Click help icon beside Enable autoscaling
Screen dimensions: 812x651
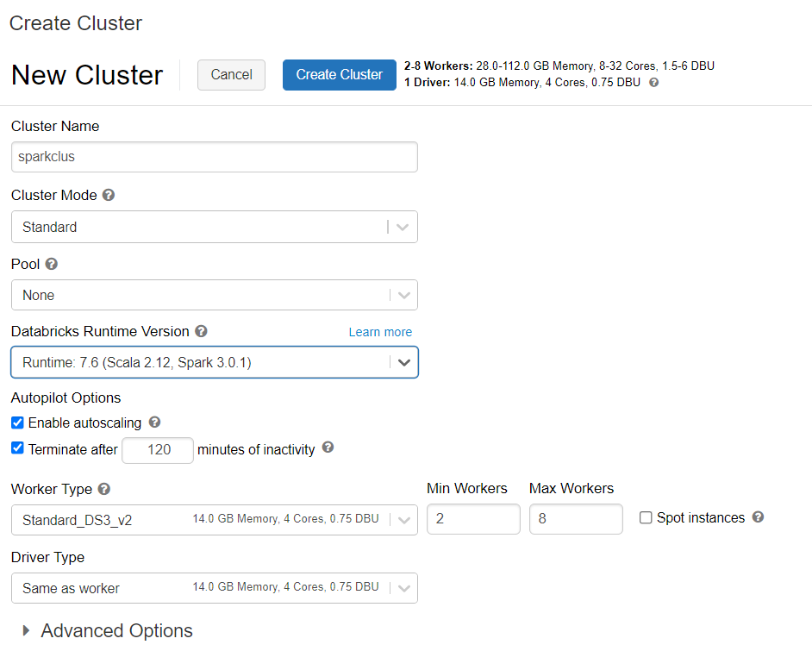[x=154, y=423]
